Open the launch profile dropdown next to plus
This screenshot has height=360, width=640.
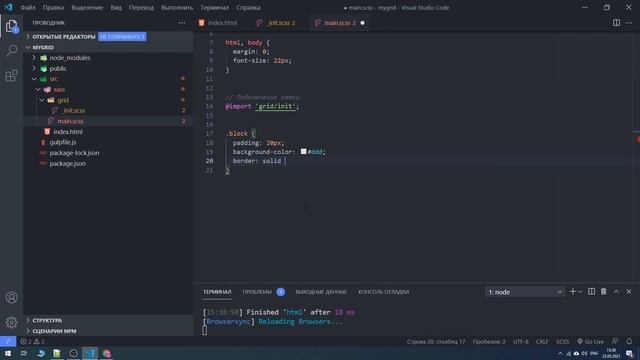pyautogui.click(x=580, y=292)
